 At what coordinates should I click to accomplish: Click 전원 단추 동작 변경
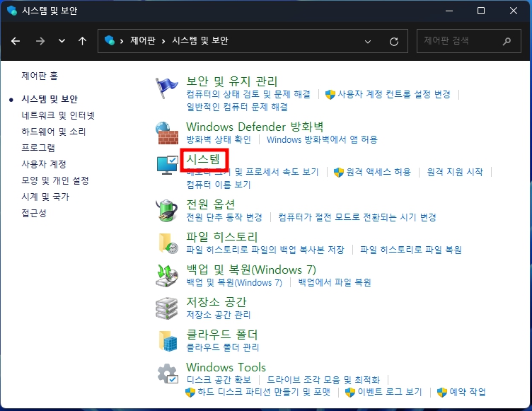(224, 217)
